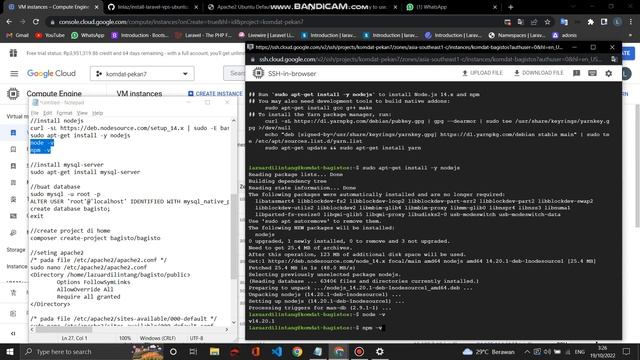Open WhatsApp bookmark in bookmarks bar
Viewport: 640px width, 360px height.
pyautogui.click(x=88, y=36)
